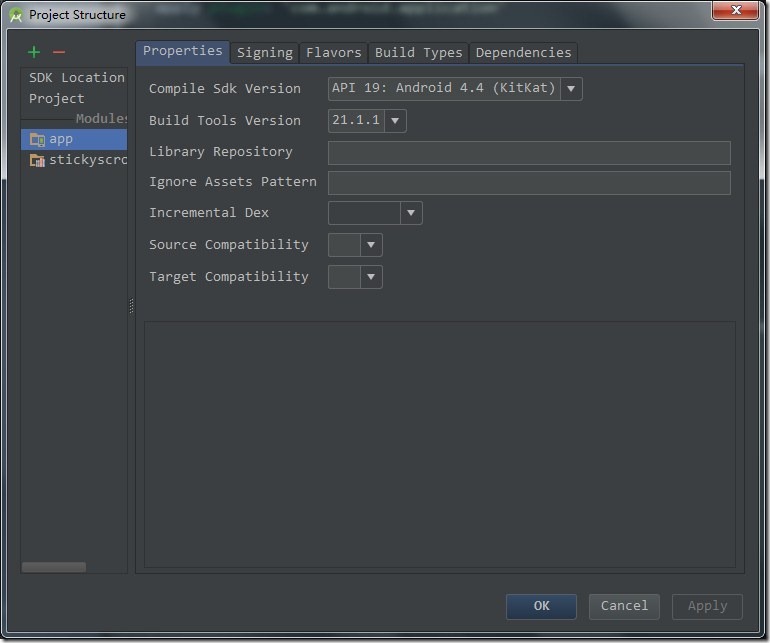This screenshot has height=643, width=770.
Task: Click the red minus remove module icon
Action: click(58, 52)
